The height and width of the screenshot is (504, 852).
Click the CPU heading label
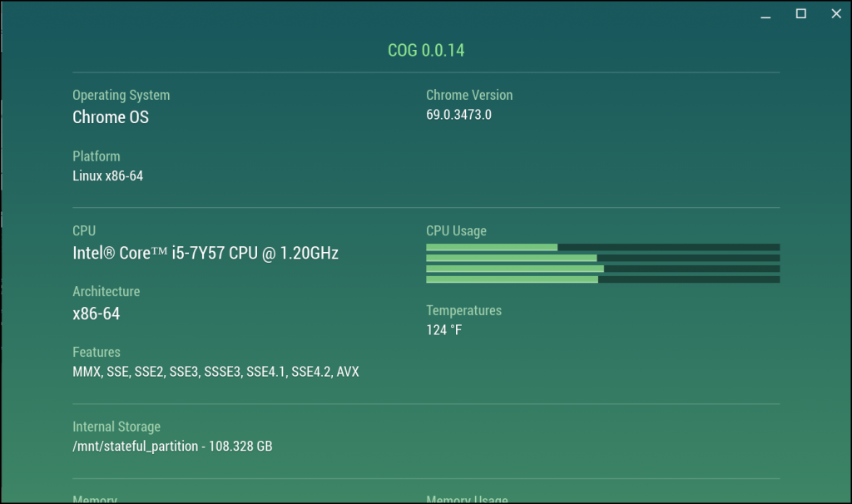tap(84, 231)
